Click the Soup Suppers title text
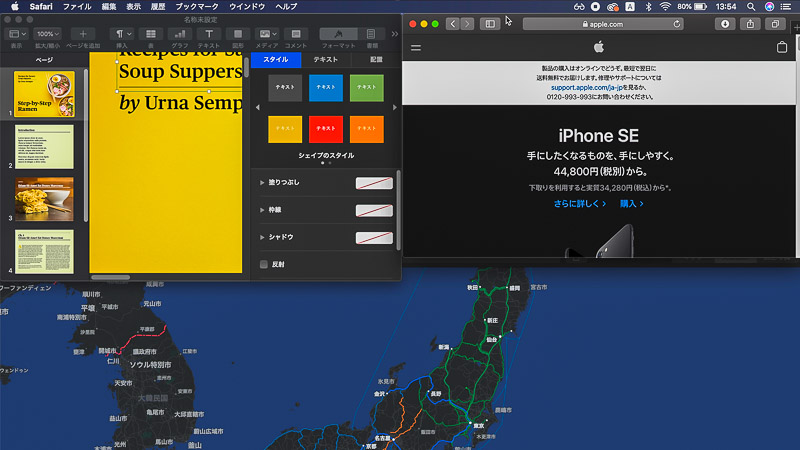The image size is (800, 450). click(180, 71)
